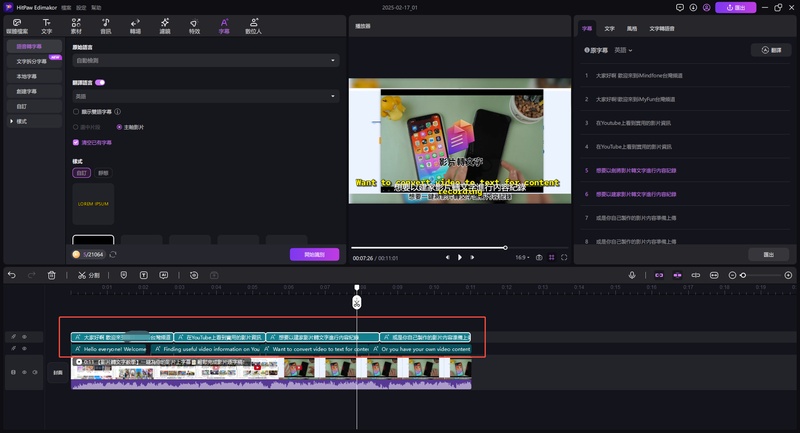
Task: Open the 特效 effects icon
Action: pyautogui.click(x=194, y=26)
